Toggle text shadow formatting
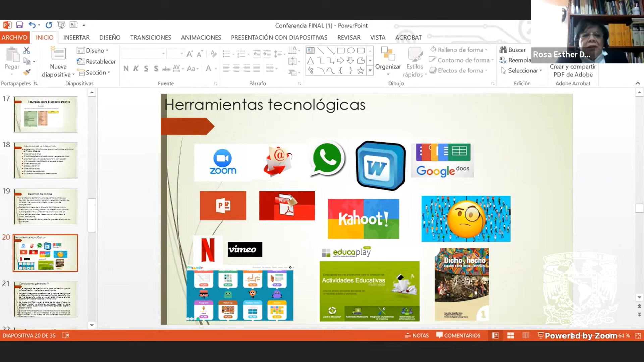Image resolution: width=644 pixels, height=362 pixels. pos(156,68)
